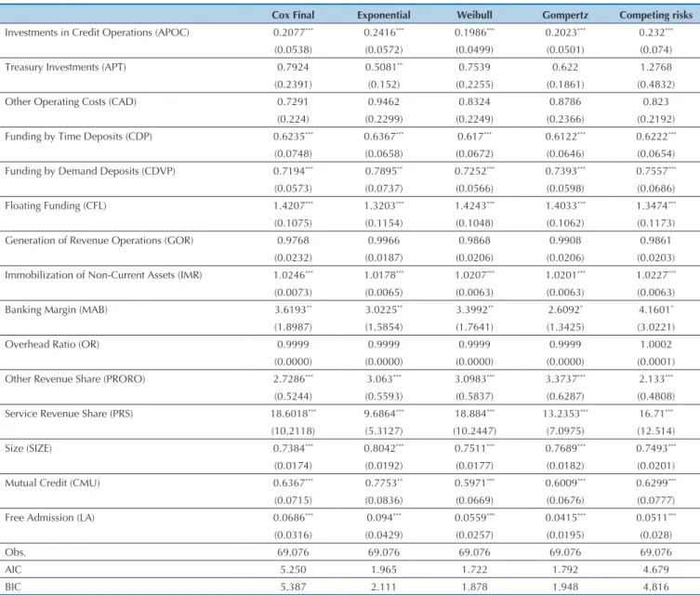Viewport: 700px width, 595px height.
Task: Select Generation of Revenue Operations (GOR) label
Action: (x=99, y=241)
